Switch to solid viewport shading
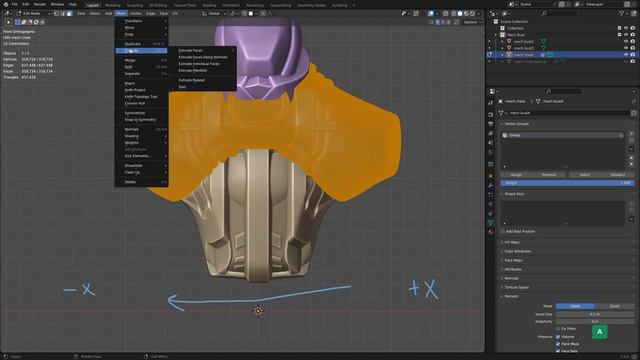640x360 pixels. click(x=460, y=13)
